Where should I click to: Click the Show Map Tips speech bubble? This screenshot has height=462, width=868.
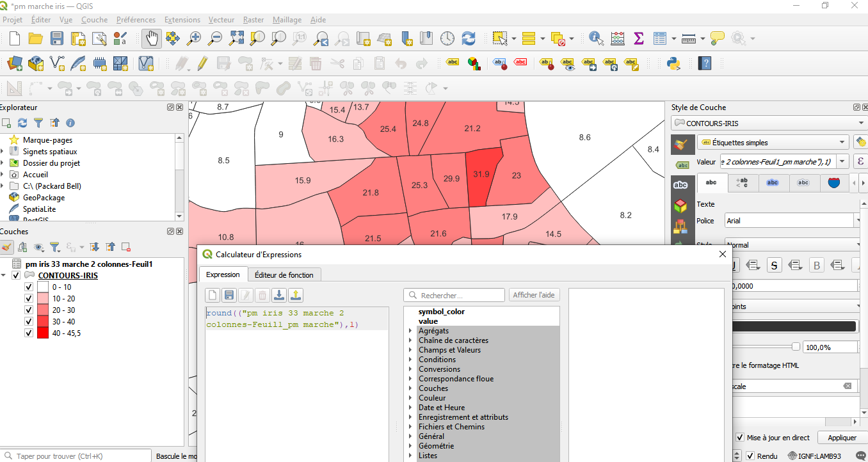pyautogui.click(x=717, y=38)
